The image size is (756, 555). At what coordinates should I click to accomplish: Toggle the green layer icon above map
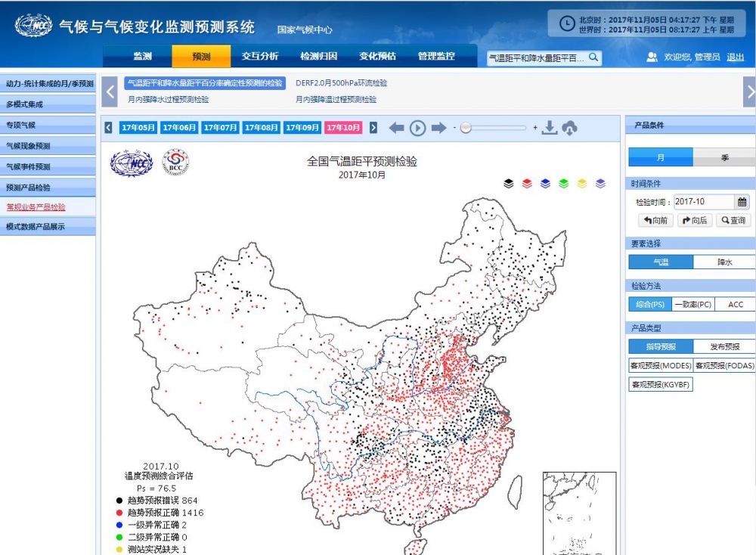click(564, 184)
